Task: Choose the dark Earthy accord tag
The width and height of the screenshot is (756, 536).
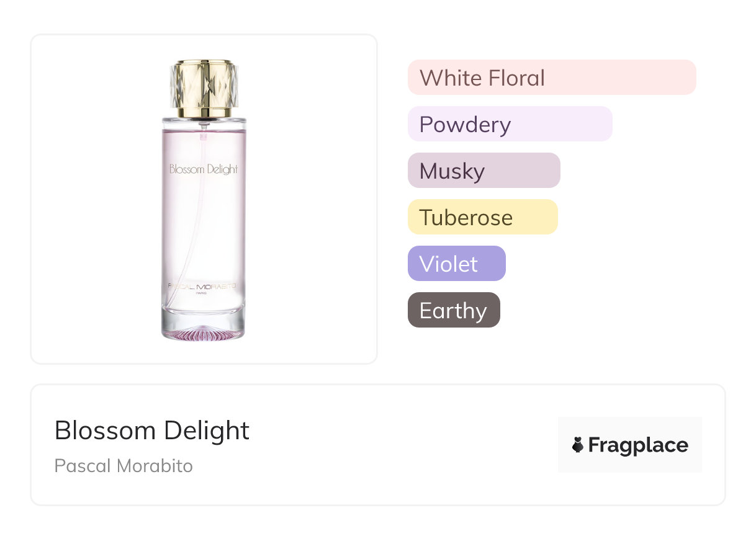Action: point(454,310)
